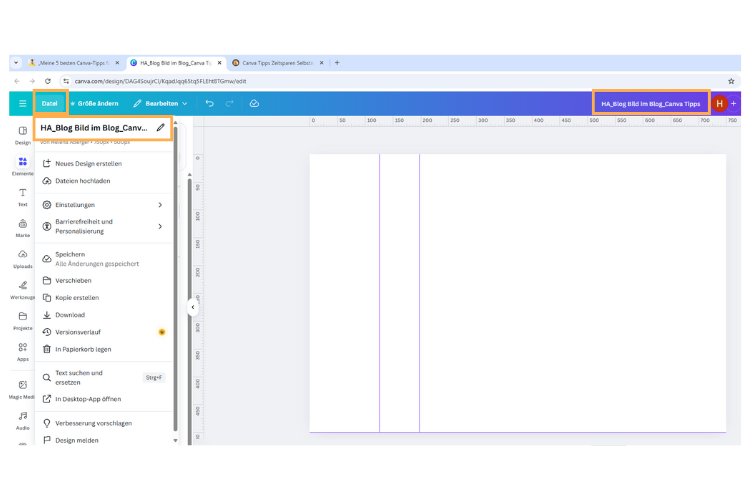The height and width of the screenshot is (500, 750).
Task: View site information icon in address bar
Action: point(66,81)
